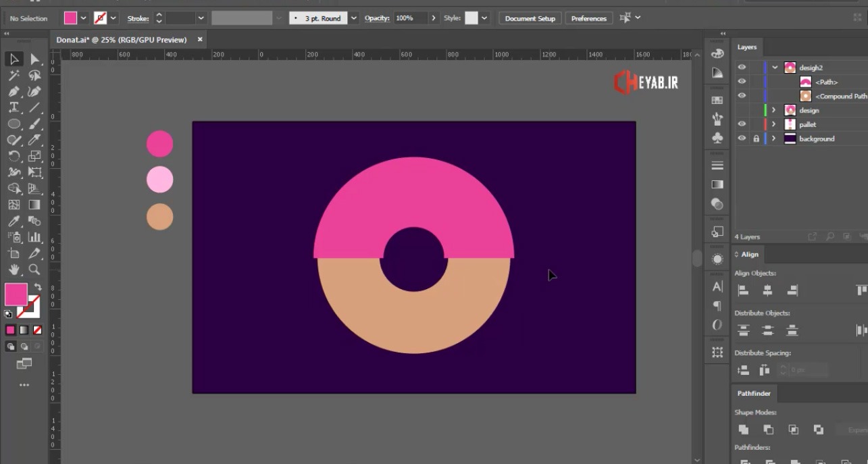The height and width of the screenshot is (464, 868).
Task: Select the Align panel tab
Action: pos(750,255)
